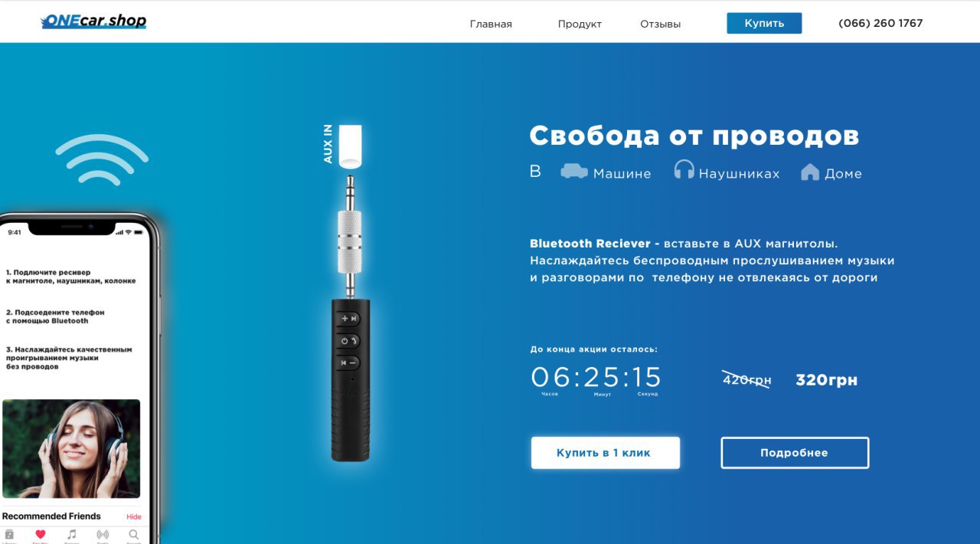This screenshot has height=544, width=980.
Task: Tap the red heart tab icon in the phone
Action: click(41, 534)
